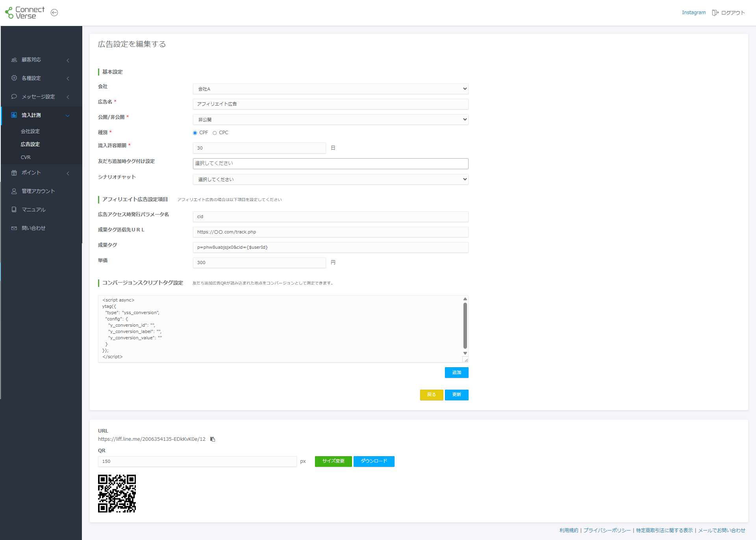
Task: Collapse the sidebar with the back arrow icon
Action: [x=54, y=13]
